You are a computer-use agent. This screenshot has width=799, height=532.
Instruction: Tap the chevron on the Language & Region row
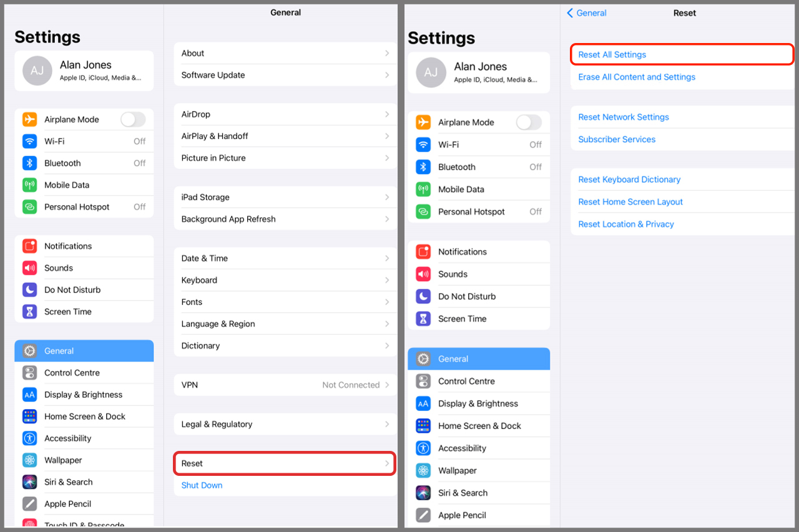(x=387, y=324)
